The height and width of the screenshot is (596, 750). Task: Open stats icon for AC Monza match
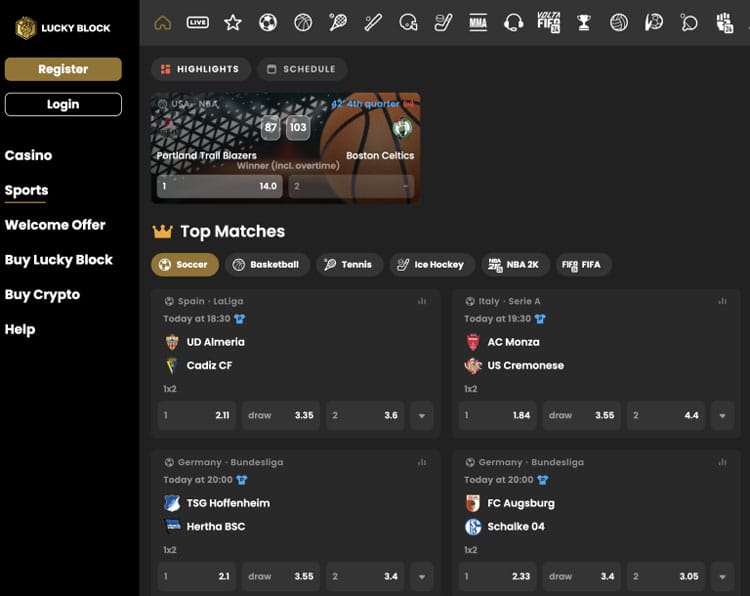722,301
